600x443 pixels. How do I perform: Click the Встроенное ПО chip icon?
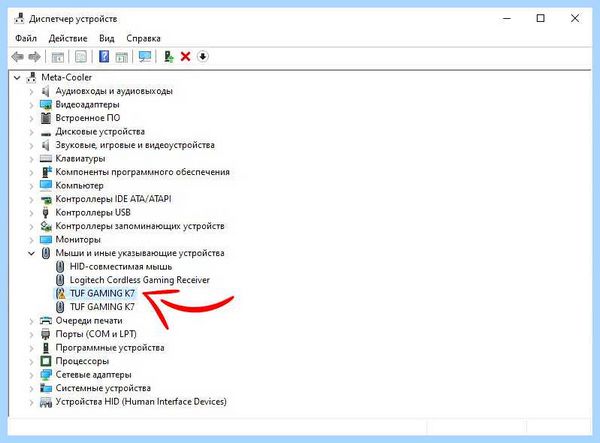[46, 118]
